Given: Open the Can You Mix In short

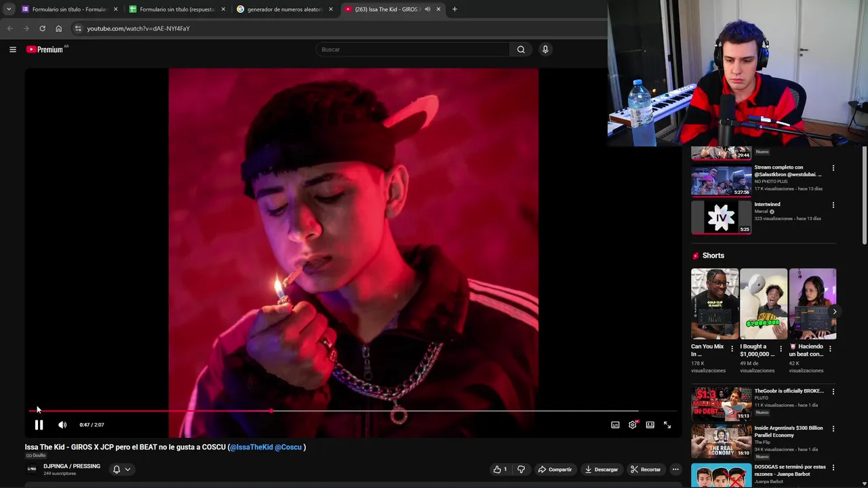Looking at the screenshot, I should click(715, 304).
